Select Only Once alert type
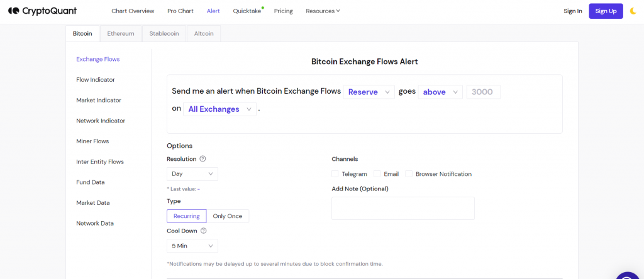644x279 pixels. (228, 216)
